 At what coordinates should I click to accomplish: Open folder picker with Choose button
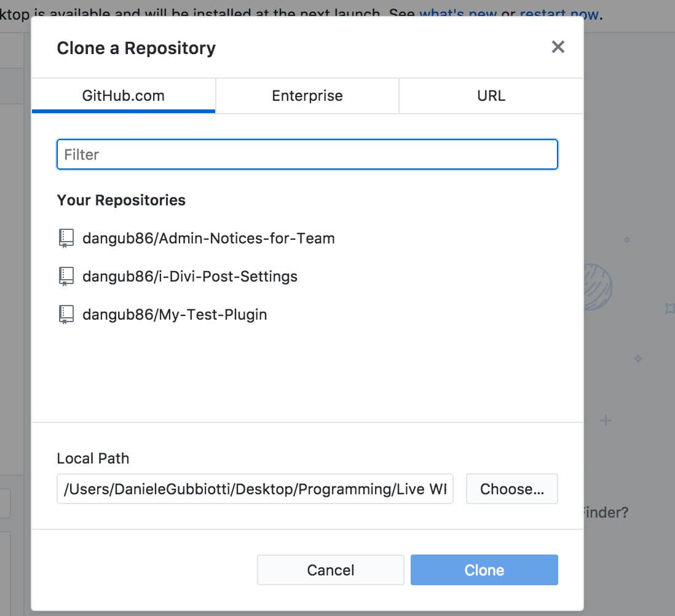pyautogui.click(x=512, y=489)
